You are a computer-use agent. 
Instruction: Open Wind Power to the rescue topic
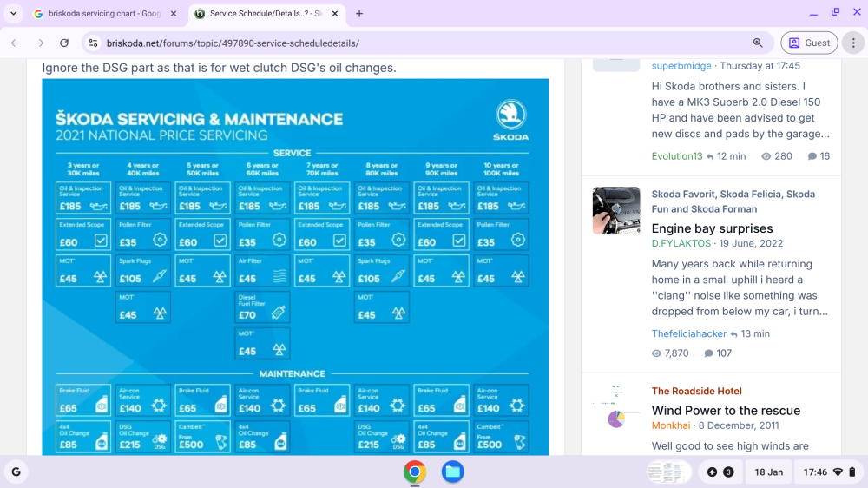pyautogui.click(x=726, y=411)
